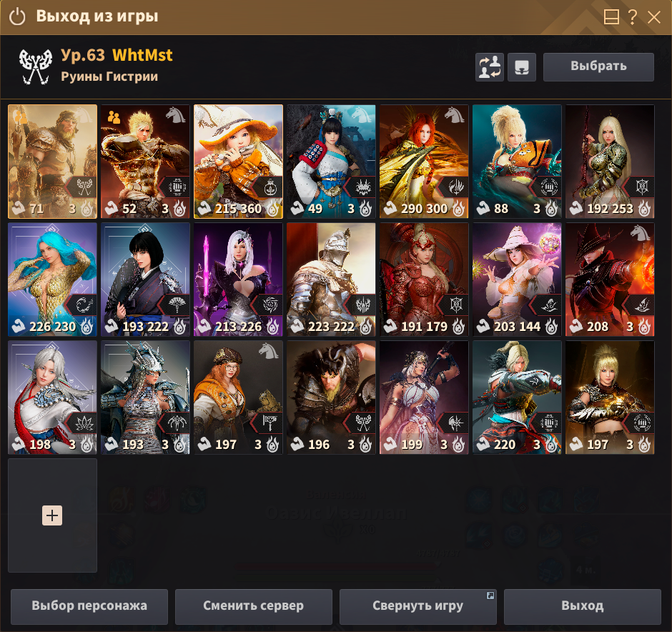Click the axe class emblem next to Ур.63
This screenshot has width=672, height=632.
coord(36,66)
